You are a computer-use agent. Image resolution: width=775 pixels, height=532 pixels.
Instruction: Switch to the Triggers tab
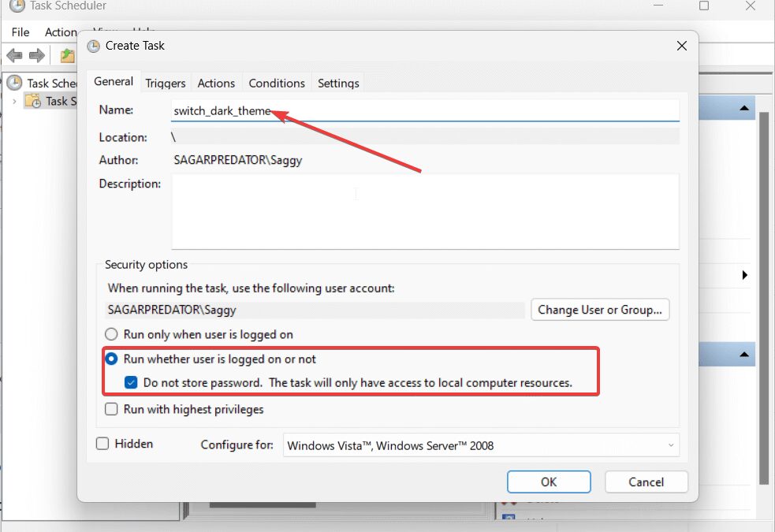[165, 82]
